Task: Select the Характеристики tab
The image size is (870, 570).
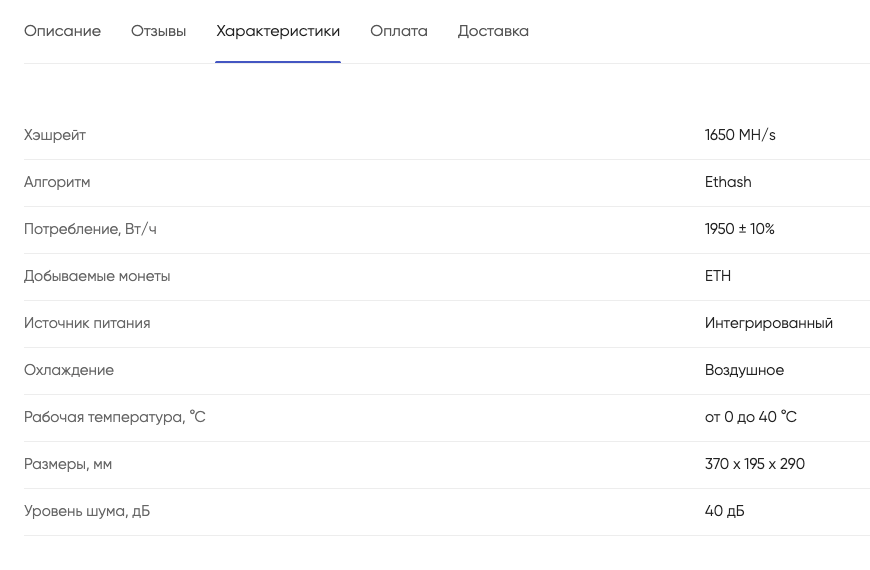Action: point(278,31)
